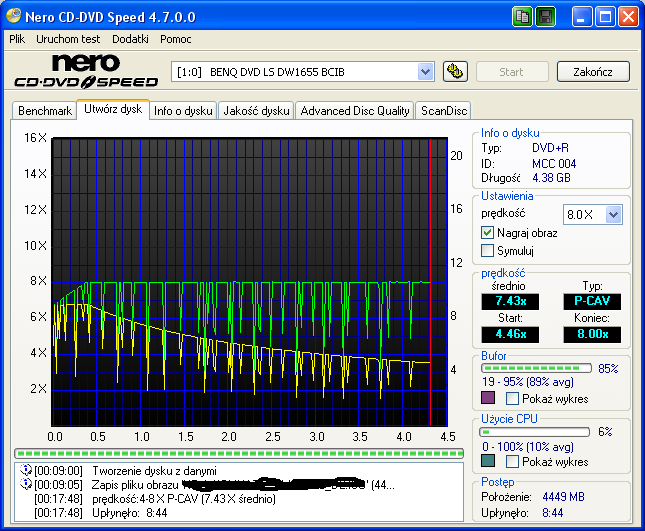Click the Upłynęło 8:44 value in Postęp
Image resolution: width=645 pixels, height=531 pixels.
(552, 512)
